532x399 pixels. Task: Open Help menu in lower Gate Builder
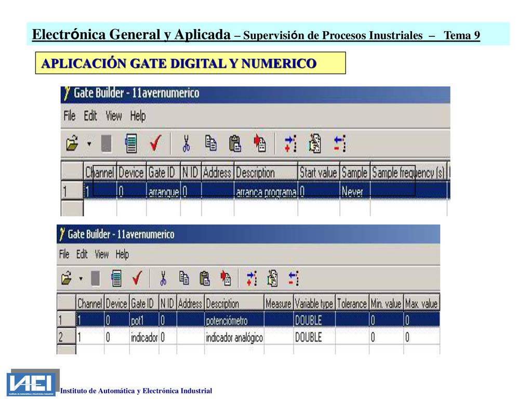pyautogui.click(x=122, y=255)
